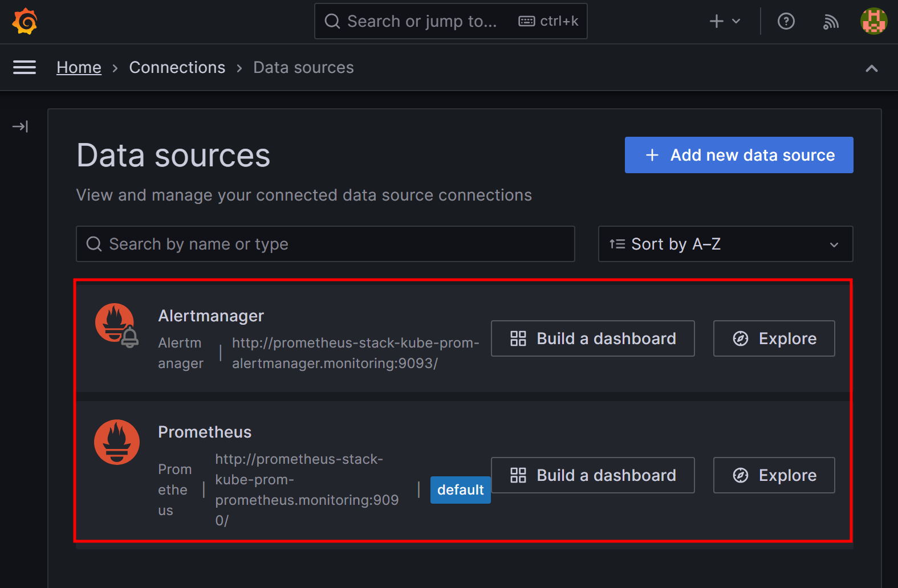Viewport: 898px width, 588px height.
Task: Dock the side menu arrow icon
Action: click(20, 126)
